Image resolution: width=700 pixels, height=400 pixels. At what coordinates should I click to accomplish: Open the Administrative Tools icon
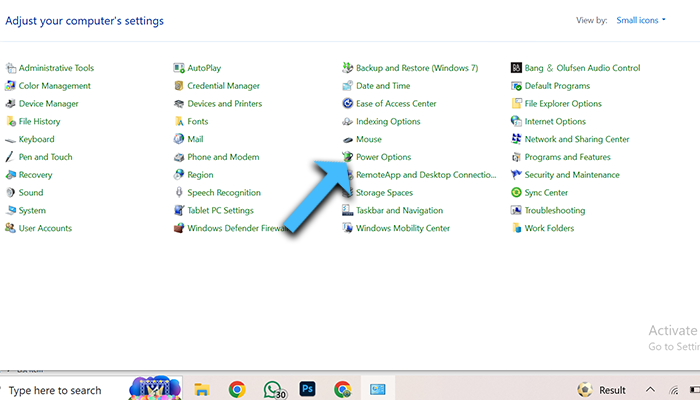pyautogui.click(x=10, y=68)
